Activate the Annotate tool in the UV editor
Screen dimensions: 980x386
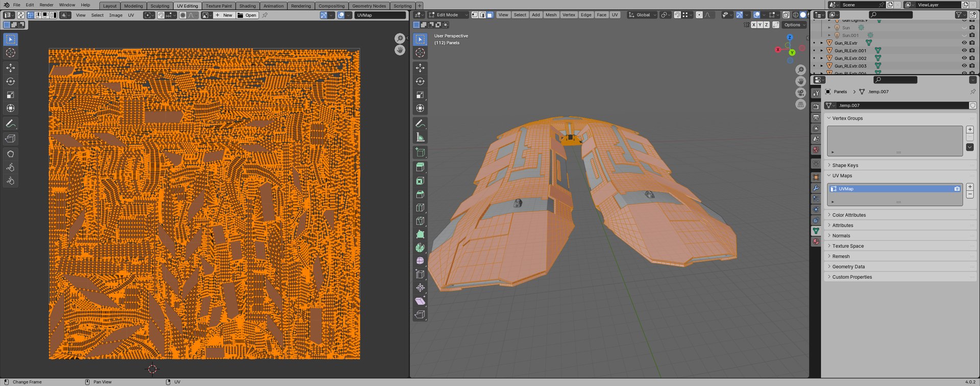[10, 124]
